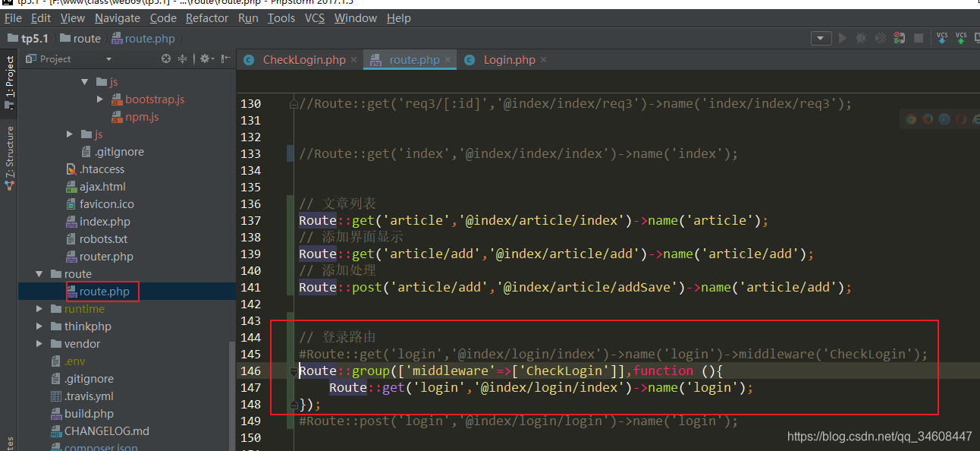Toggle Start Listening for PHP Debug Connections
Screen dimensions: 980x451
(900, 38)
